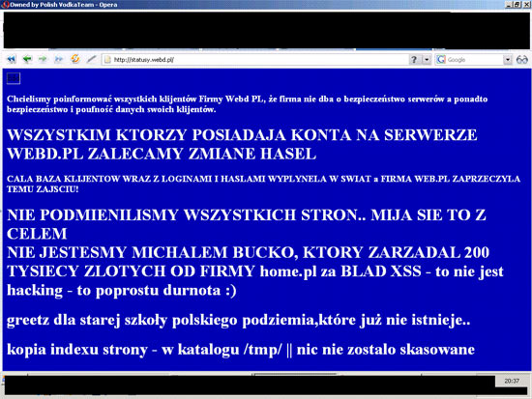Image resolution: width=532 pixels, height=399 pixels.
Task: Open the address bar history dropdown
Action: coord(427,60)
